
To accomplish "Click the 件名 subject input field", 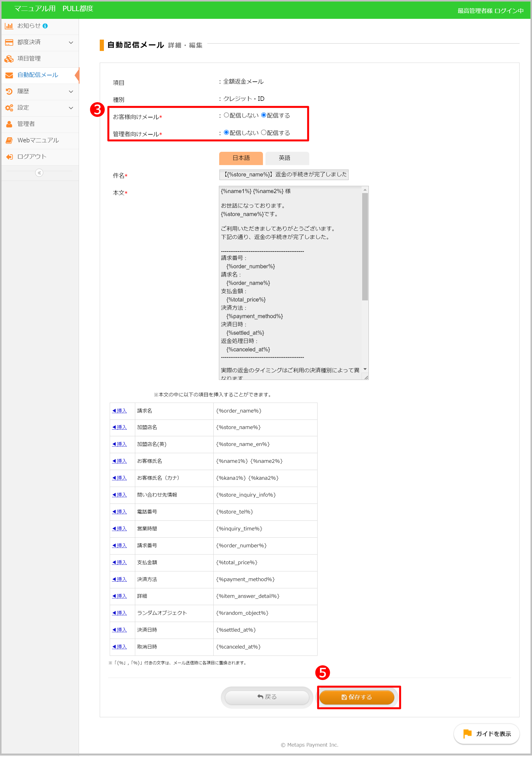I will [284, 175].
